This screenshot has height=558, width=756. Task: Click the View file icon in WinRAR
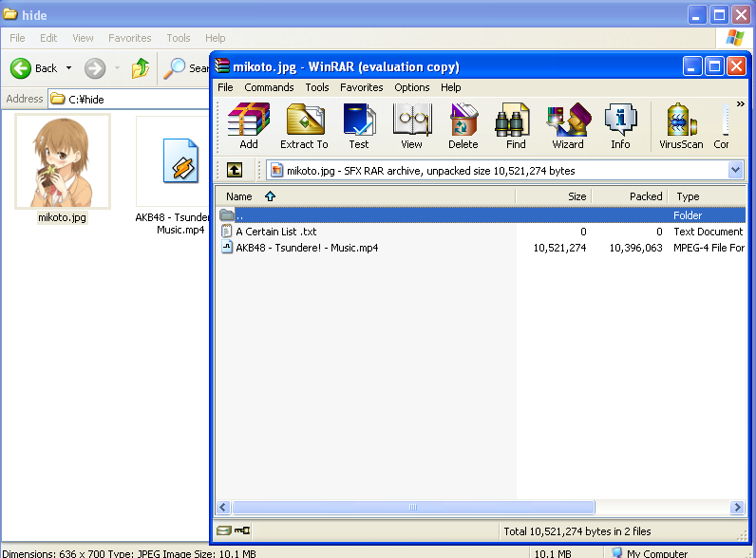411,126
